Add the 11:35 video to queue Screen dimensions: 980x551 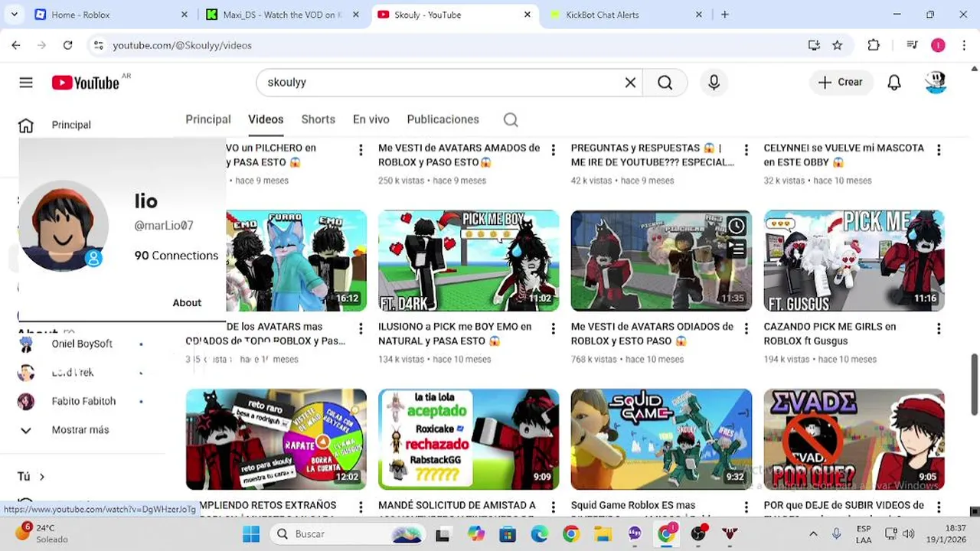point(736,248)
